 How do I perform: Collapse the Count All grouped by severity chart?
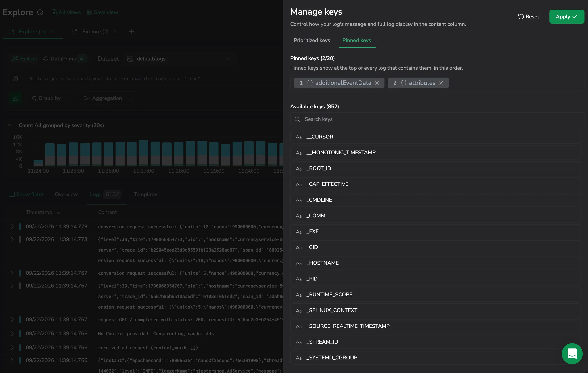(10, 125)
